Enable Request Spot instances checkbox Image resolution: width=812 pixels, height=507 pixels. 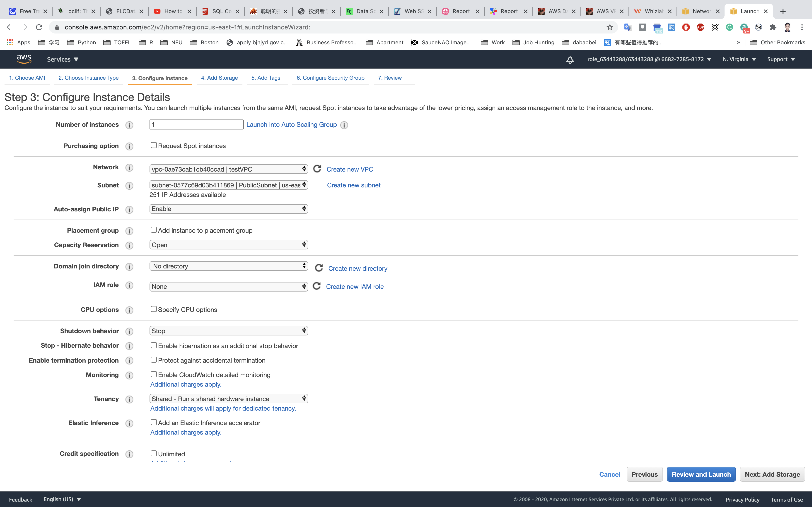(154, 145)
